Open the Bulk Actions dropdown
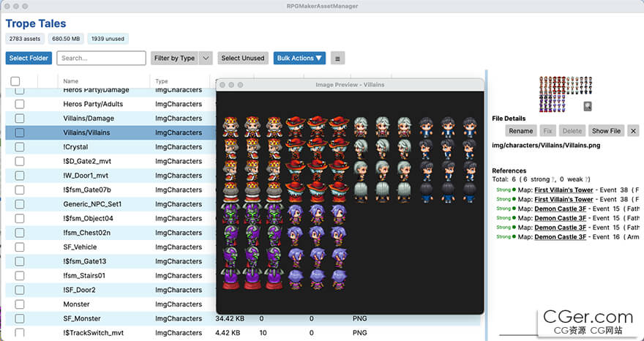 pyautogui.click(x=299, y=58)
